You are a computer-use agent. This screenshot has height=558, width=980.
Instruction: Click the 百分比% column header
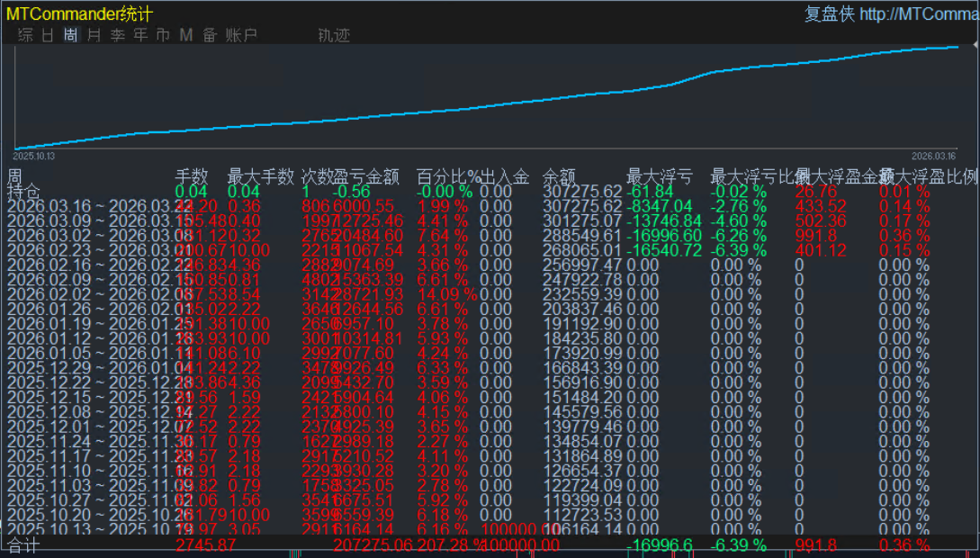pos(449,176)
